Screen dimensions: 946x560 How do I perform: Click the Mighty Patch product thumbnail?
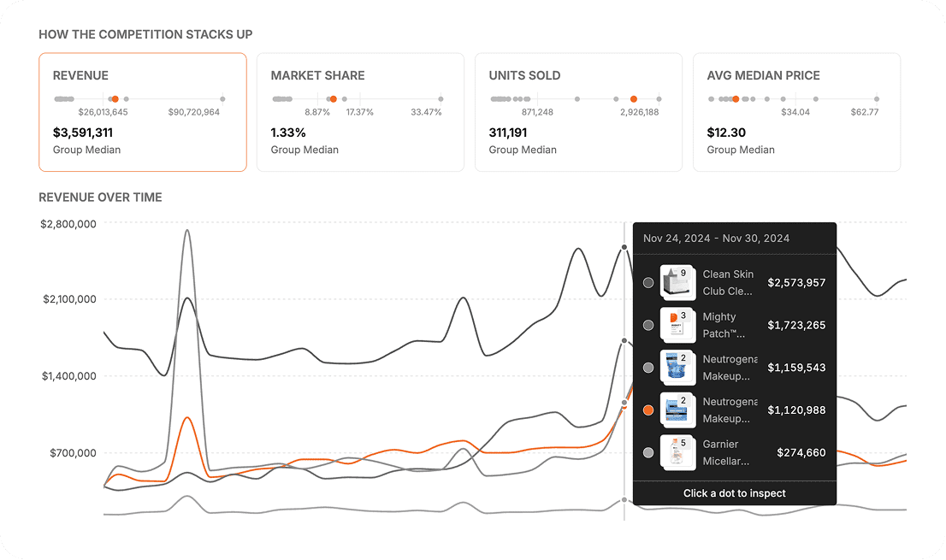(x=677, y=325)
